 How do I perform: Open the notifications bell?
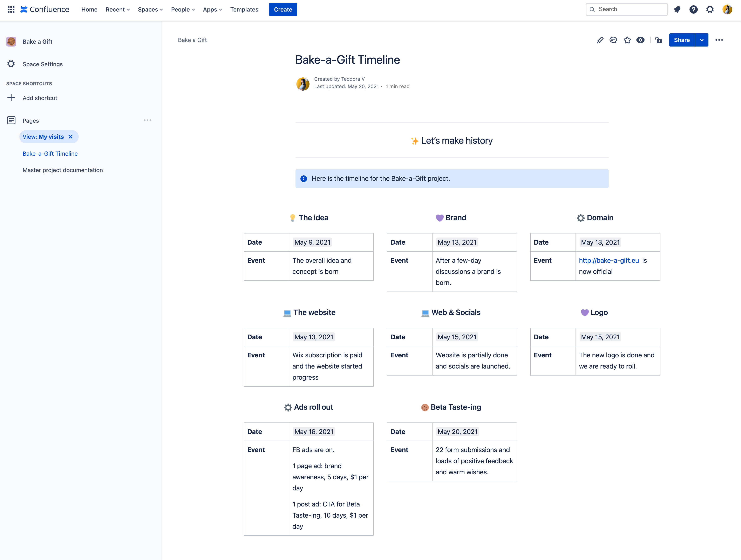click(677, 9)
